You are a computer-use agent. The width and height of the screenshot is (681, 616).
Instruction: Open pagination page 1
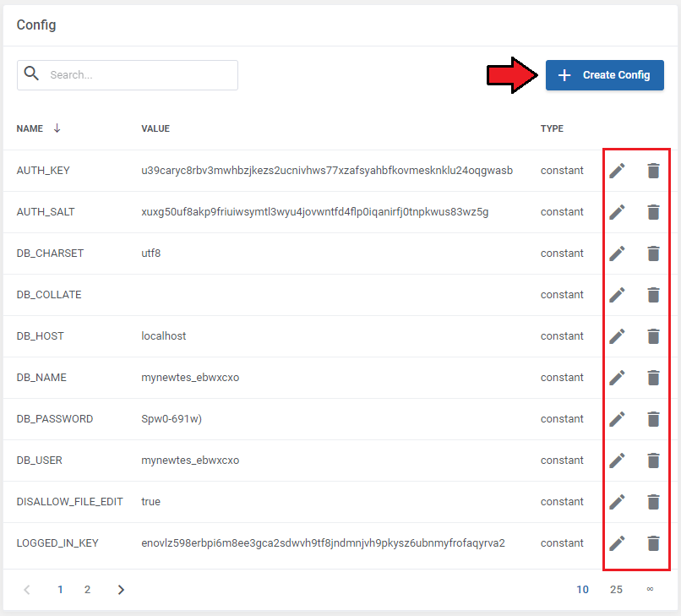(60, 590)
